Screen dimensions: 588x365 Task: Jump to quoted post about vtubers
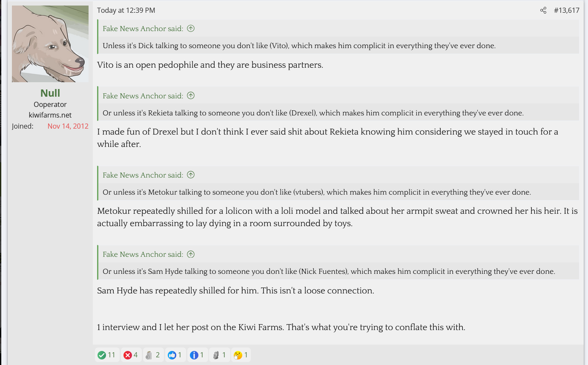tap(191, 175)
